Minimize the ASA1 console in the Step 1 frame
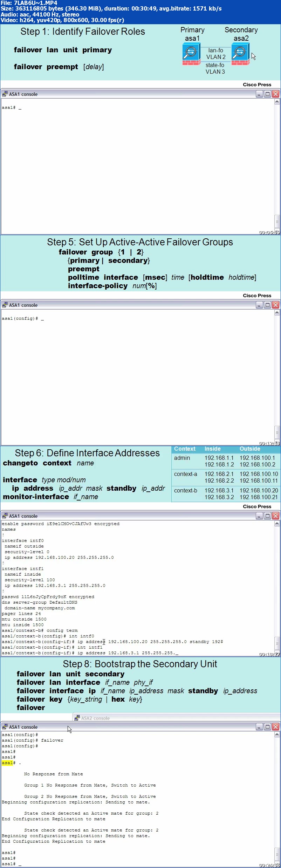 [x=259, y=94]
